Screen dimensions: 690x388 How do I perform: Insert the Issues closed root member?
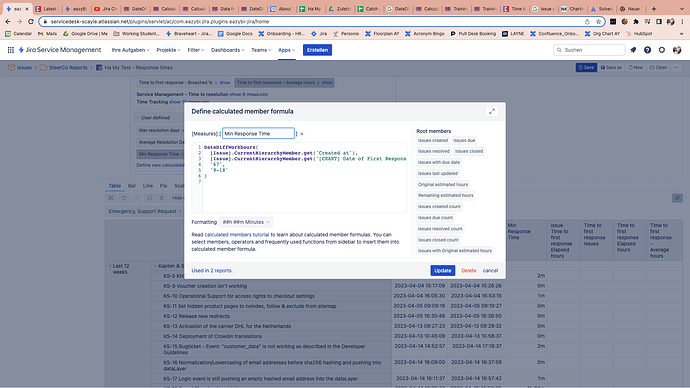click(x=469, y=151)
